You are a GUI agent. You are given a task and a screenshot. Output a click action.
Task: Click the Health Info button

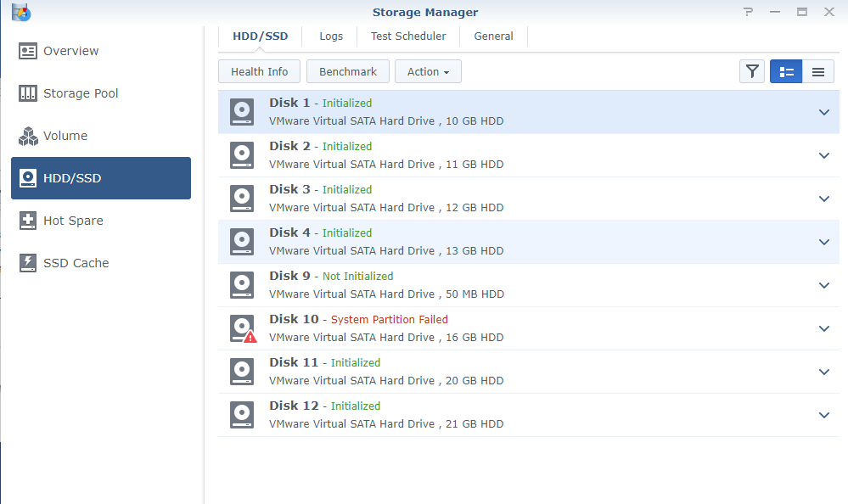tap(259, 72)
